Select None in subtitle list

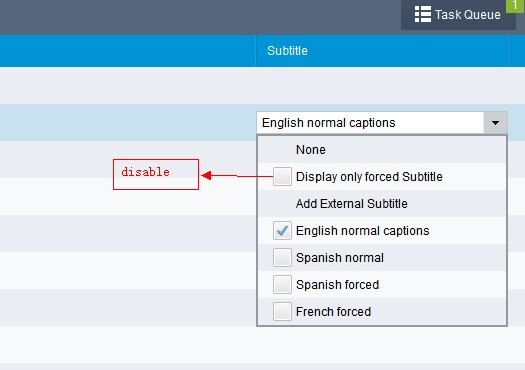[x=382, y=150]
